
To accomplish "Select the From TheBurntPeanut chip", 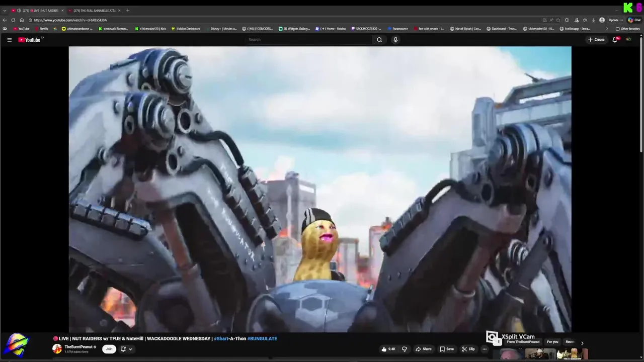I will tap(523, 342).
